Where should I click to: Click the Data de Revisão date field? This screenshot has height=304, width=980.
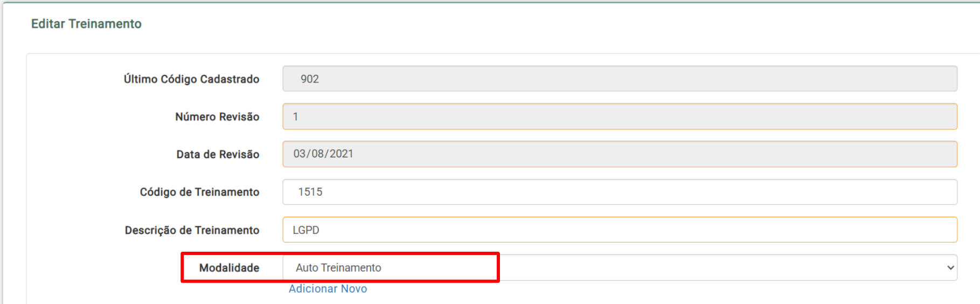[x=620, y=154]
